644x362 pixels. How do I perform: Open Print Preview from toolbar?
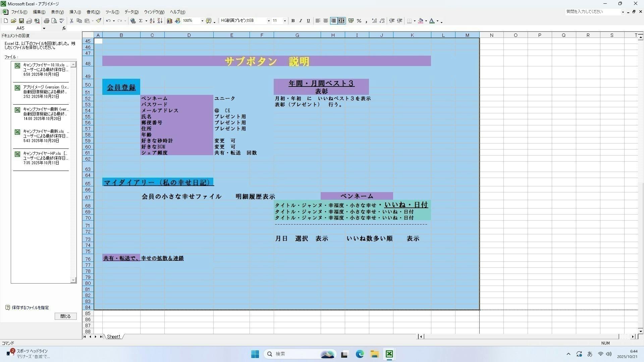[54, 21]
